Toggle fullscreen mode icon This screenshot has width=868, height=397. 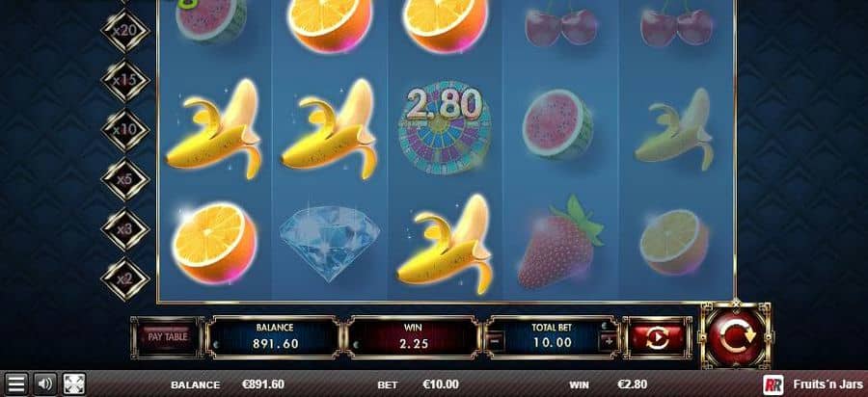[73, 384]
